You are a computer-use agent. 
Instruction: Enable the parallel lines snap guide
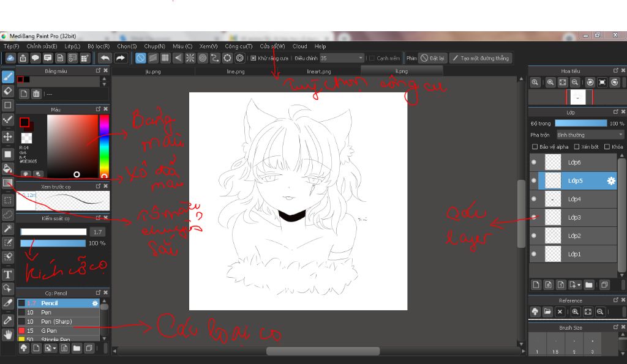[152, 58]
